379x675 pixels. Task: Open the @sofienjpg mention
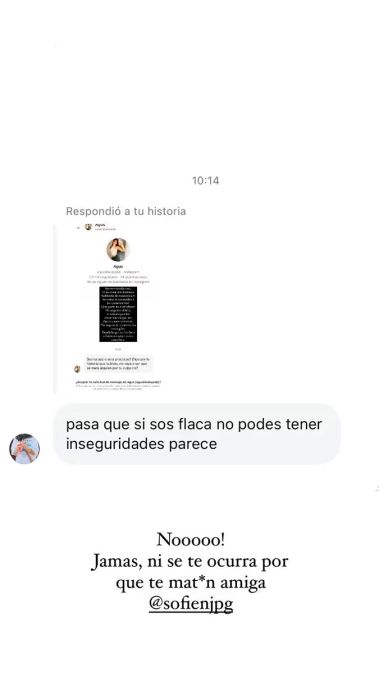pos(191,604)
